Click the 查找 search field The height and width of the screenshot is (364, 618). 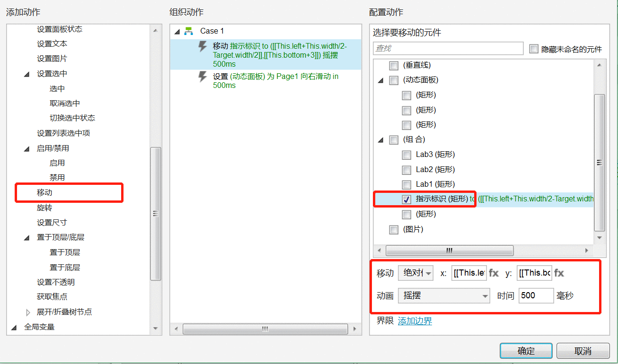(448, 49)
